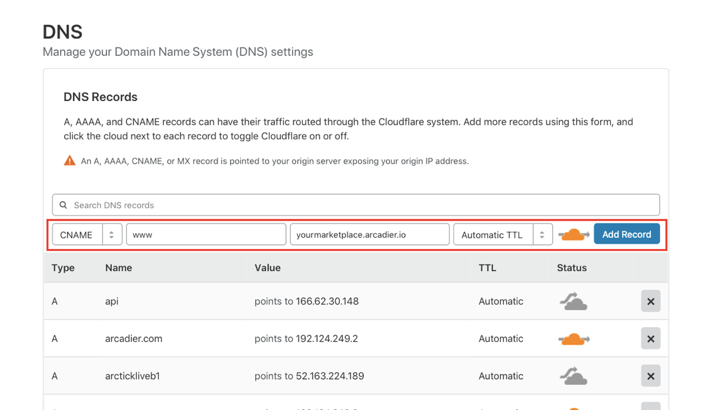Image resolution: width=706 pixels, height=410 pixels.
Task: Open the Automatic TTL dropdown
Action: (x=502, y=234)
